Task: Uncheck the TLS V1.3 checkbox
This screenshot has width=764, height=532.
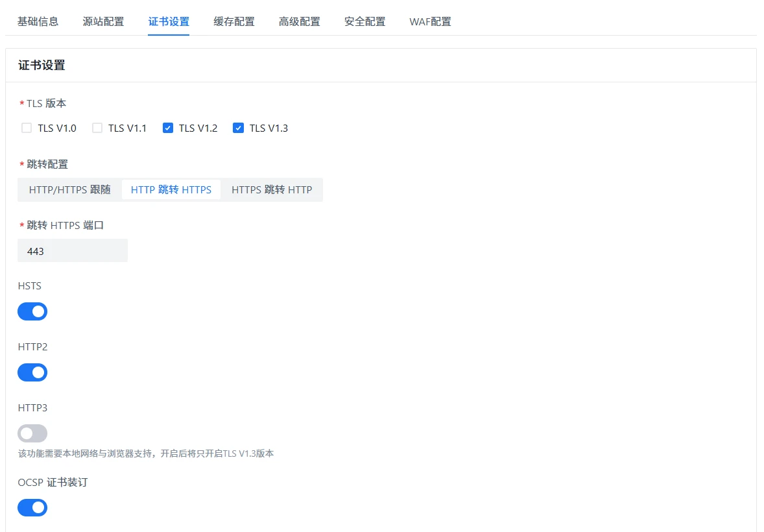Action: (238, 128)
